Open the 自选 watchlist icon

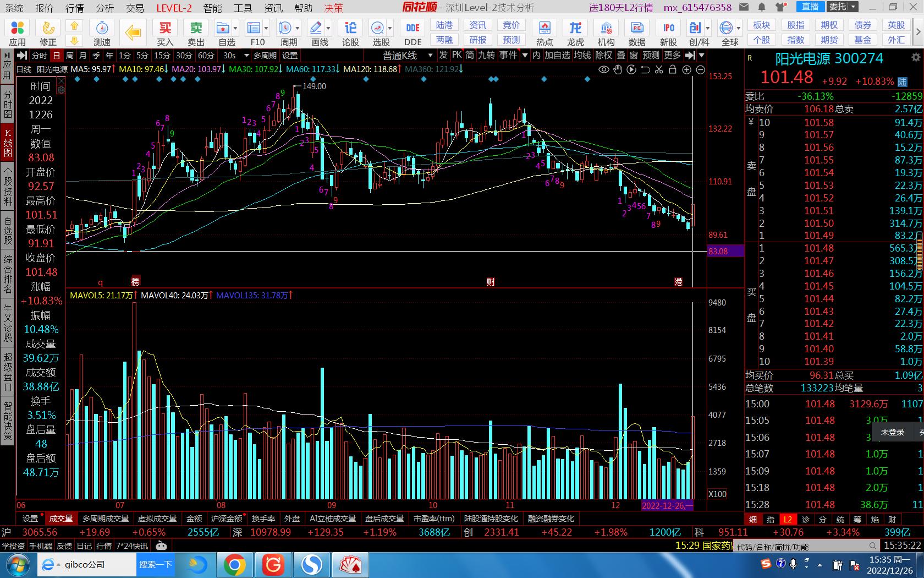(223, 33)
